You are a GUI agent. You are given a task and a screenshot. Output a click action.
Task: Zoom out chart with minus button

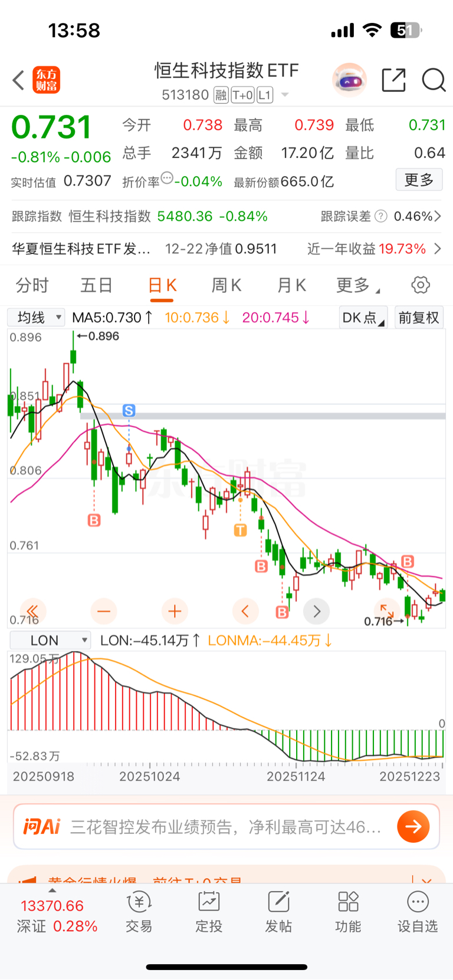pyautogui.click(x=104, y=611)
